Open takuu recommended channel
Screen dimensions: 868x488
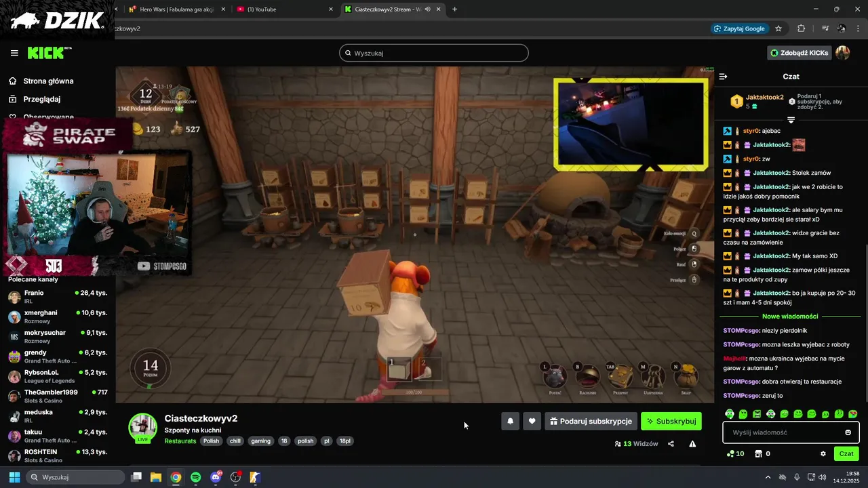click(x=58, y=436)
